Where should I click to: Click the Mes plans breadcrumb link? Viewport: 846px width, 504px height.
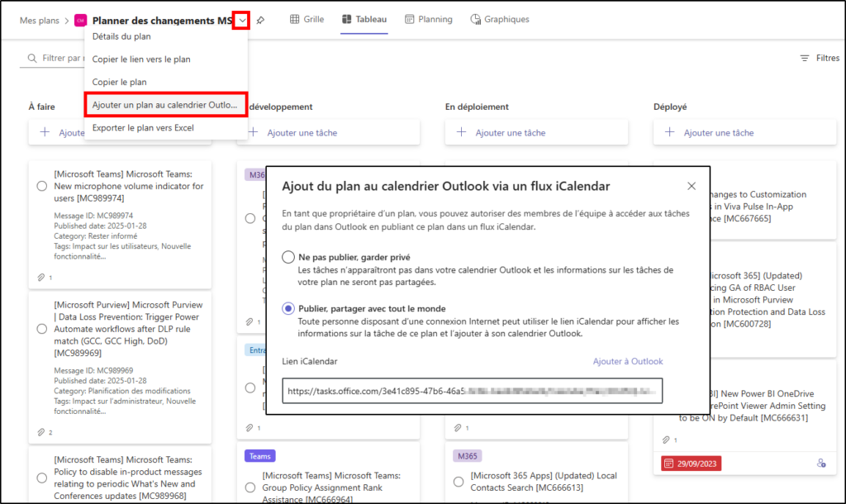tap(40, 21)
